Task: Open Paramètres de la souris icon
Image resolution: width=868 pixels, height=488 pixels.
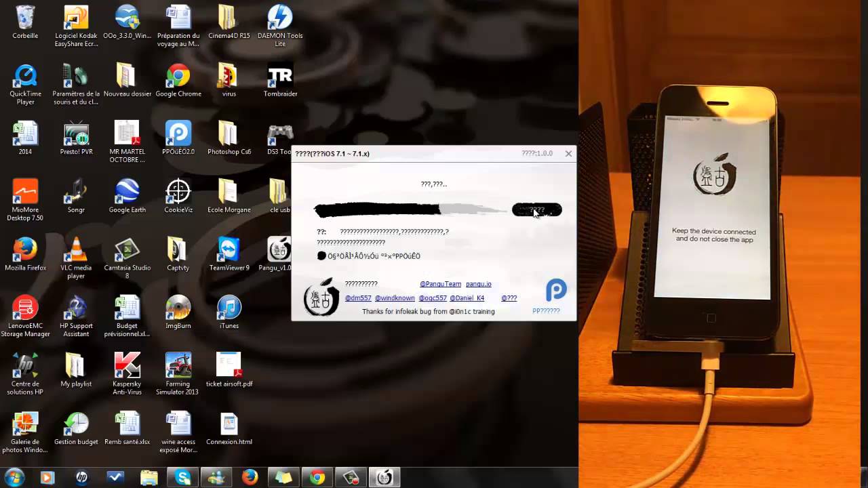Action: [76, 85]
